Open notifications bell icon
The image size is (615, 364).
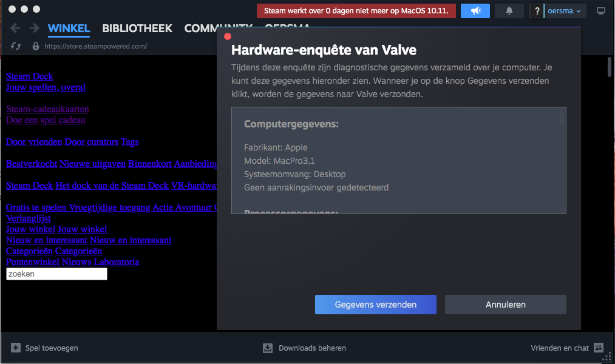[509, 11]
